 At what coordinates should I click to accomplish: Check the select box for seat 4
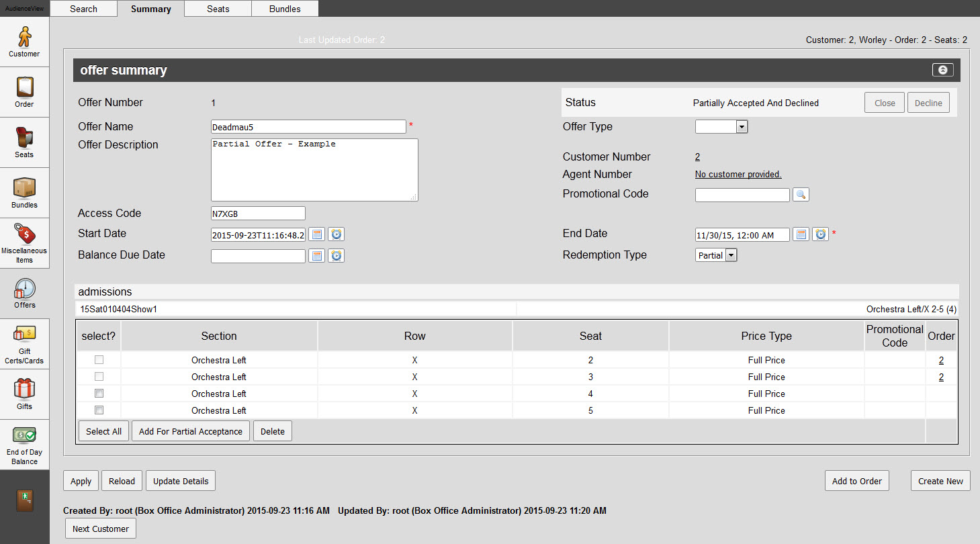point(99,394)
